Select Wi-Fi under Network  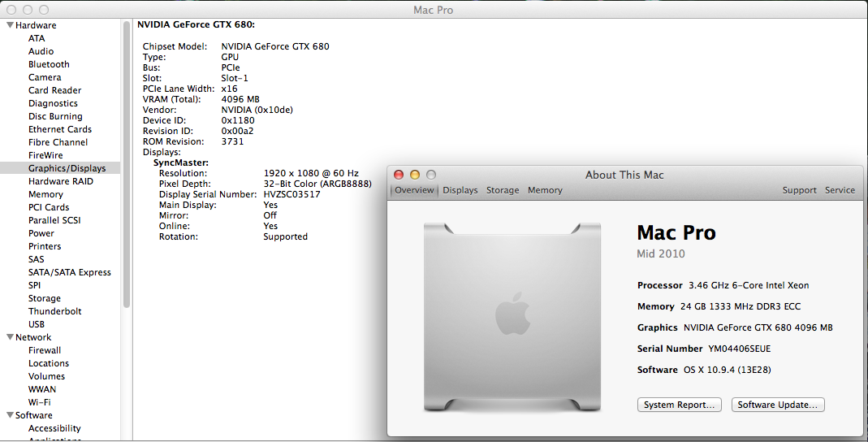click(x=39, y=402)
